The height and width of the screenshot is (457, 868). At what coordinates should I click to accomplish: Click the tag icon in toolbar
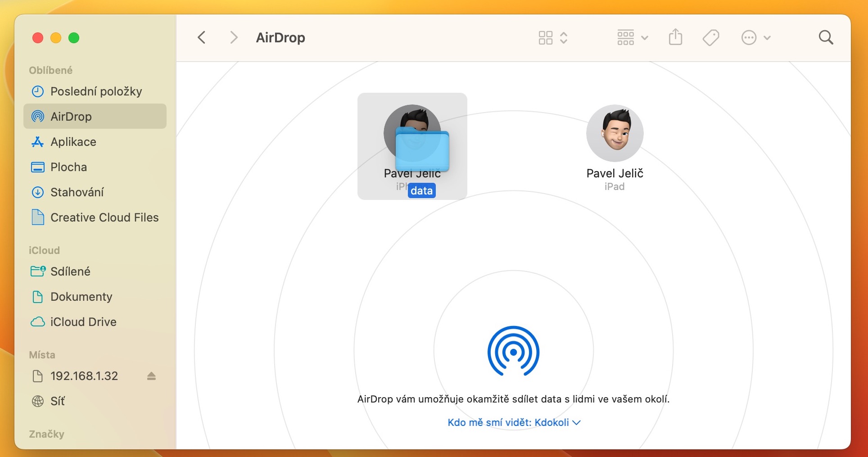coord(711,38)
